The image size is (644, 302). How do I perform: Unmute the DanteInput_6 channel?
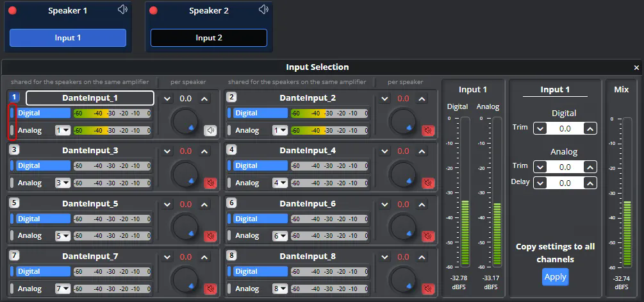point(428,236)
